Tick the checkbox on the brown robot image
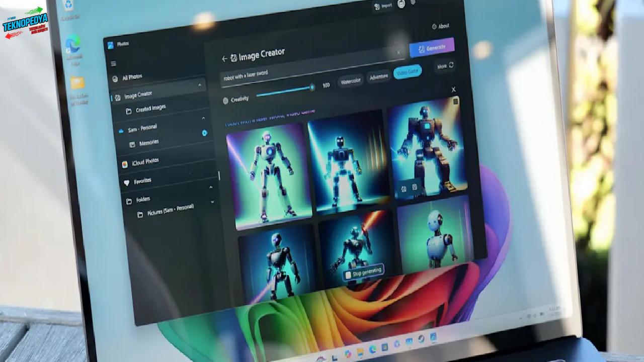 point(455,102)
